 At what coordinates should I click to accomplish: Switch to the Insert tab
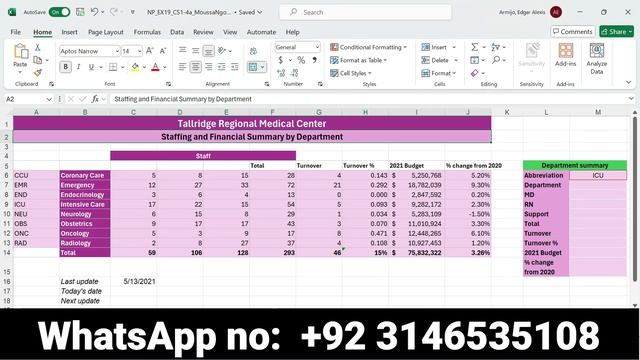(69, 32)
